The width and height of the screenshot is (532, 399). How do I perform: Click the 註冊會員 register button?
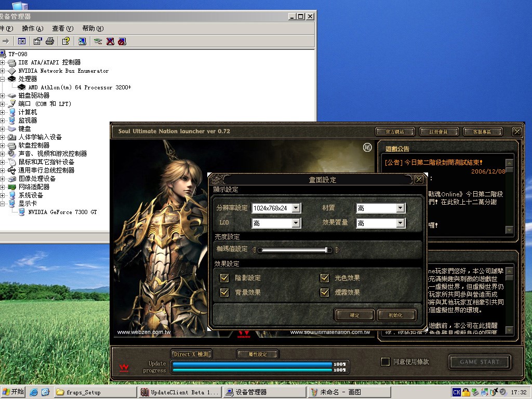[x=438, y=131]
